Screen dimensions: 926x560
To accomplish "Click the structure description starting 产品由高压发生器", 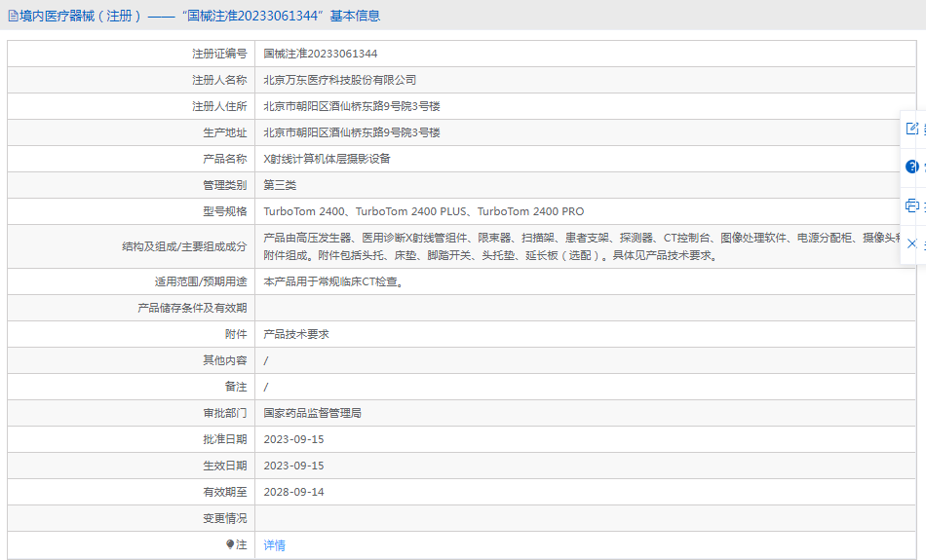I will click(x=582, y=246).
